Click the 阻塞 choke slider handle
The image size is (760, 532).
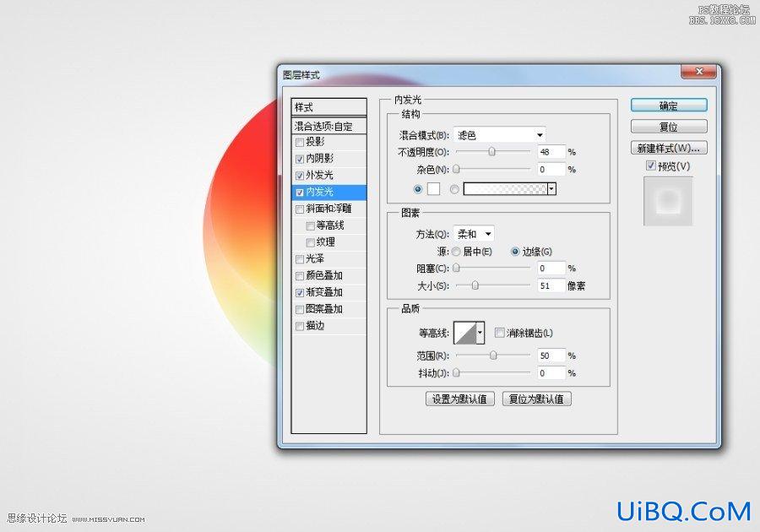coord(456,268)
